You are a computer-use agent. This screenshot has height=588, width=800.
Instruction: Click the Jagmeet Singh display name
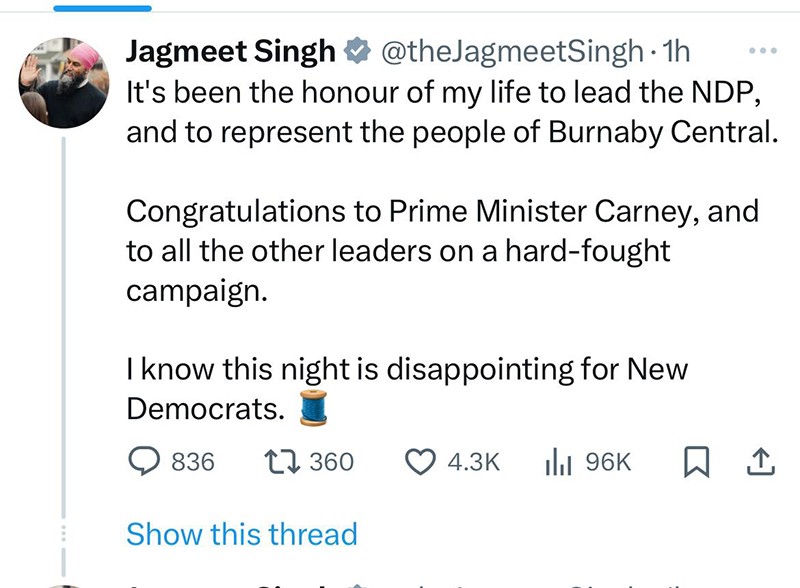pyautogui.click(x=230, y=50)
